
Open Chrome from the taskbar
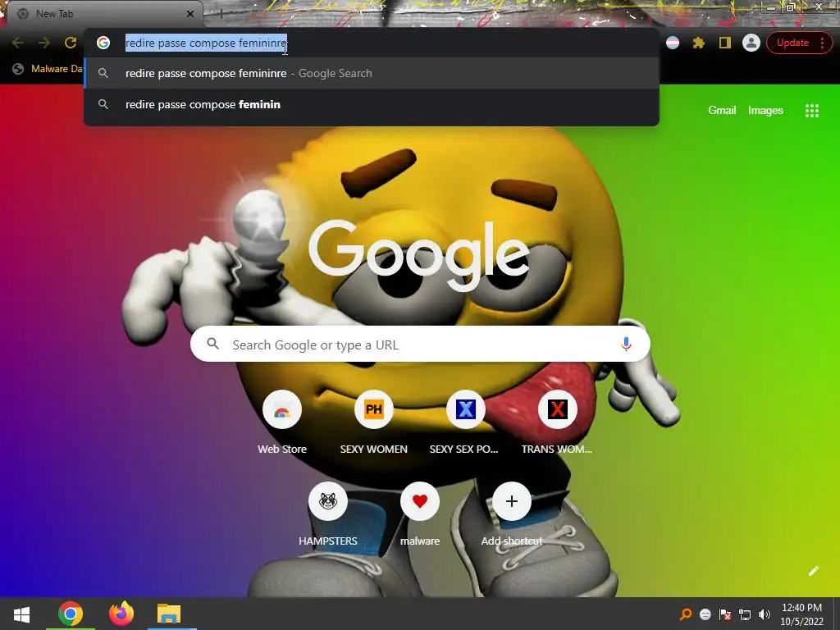tap(71, 614)
